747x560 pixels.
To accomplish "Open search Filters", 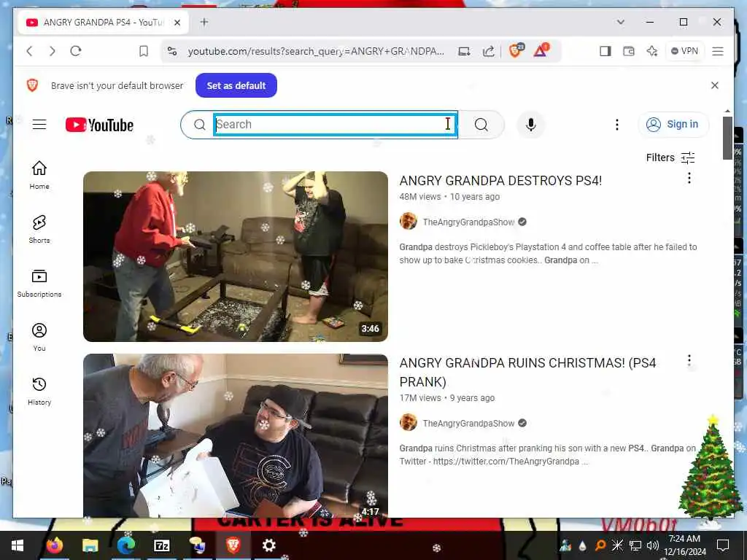I will [x=670, y=157].
